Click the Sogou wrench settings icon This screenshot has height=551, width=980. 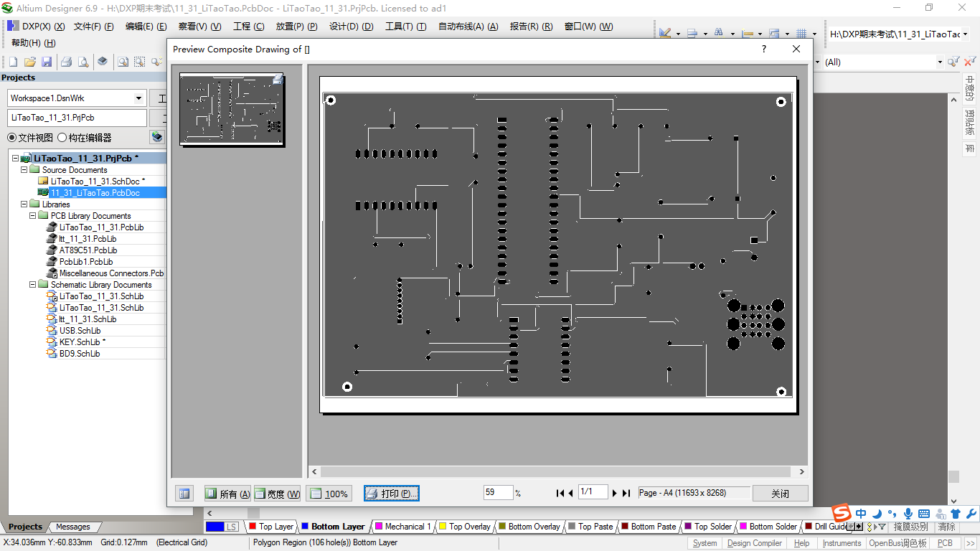(971, 514)
